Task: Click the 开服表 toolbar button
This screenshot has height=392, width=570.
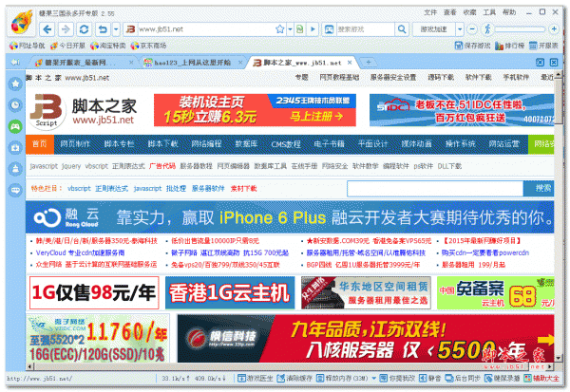Action: coord(543,46)
